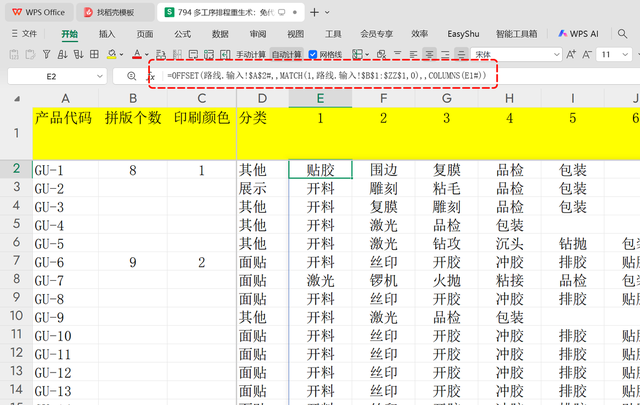Switch to the 开始 home tab

[x=69, y=34]
